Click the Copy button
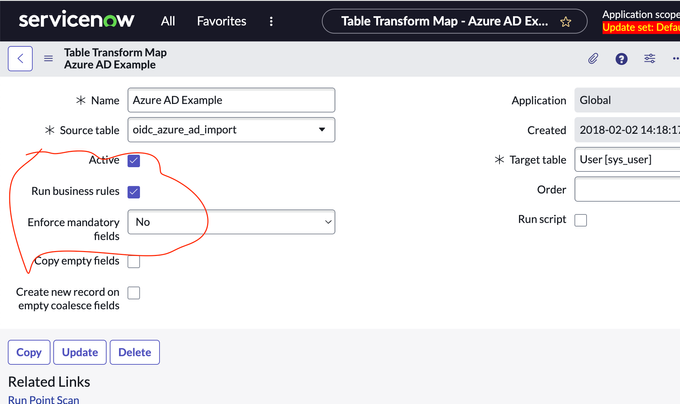680x404 pixels. [29, 352]
